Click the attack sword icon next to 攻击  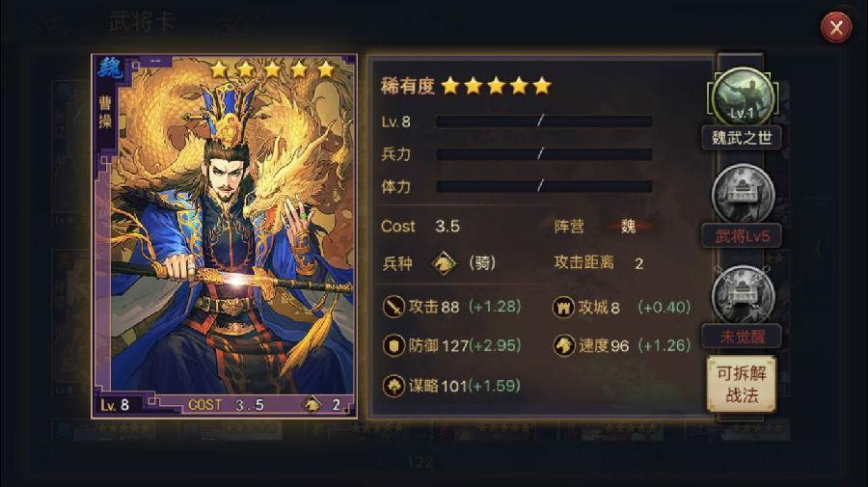[x=393, y=307]
